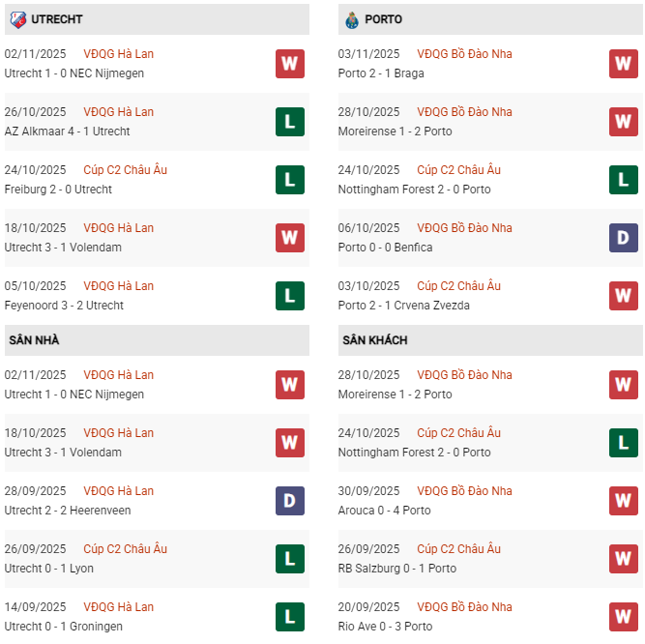The width and height of the screenshot is (645, 644).
Task: Click D badge for Porto 0-0 Benfica
Action: pos(623,238)
